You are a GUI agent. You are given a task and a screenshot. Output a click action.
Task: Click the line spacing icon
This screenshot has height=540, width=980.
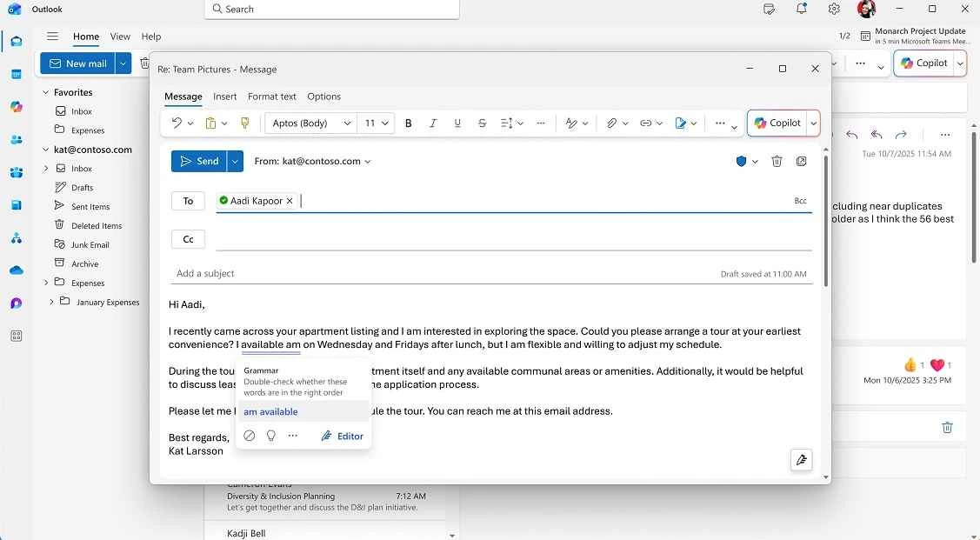coord(506,123)
